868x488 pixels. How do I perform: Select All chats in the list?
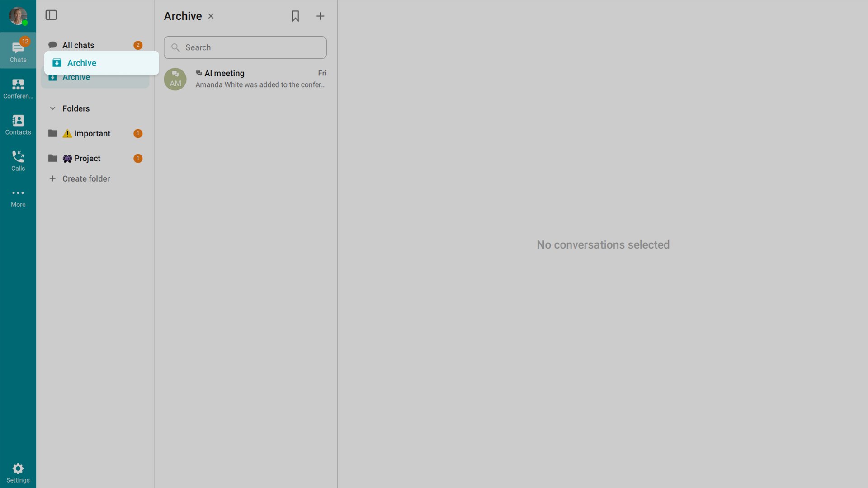78,45
